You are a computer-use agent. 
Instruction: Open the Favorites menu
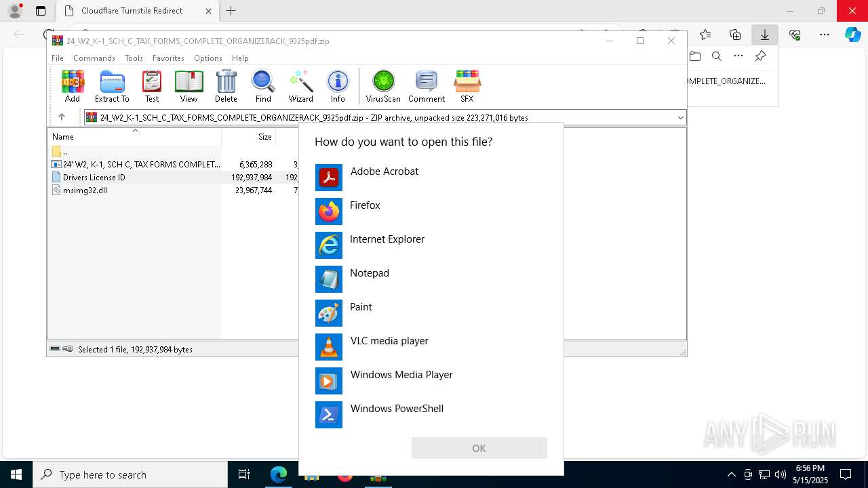tap(168, 58)
